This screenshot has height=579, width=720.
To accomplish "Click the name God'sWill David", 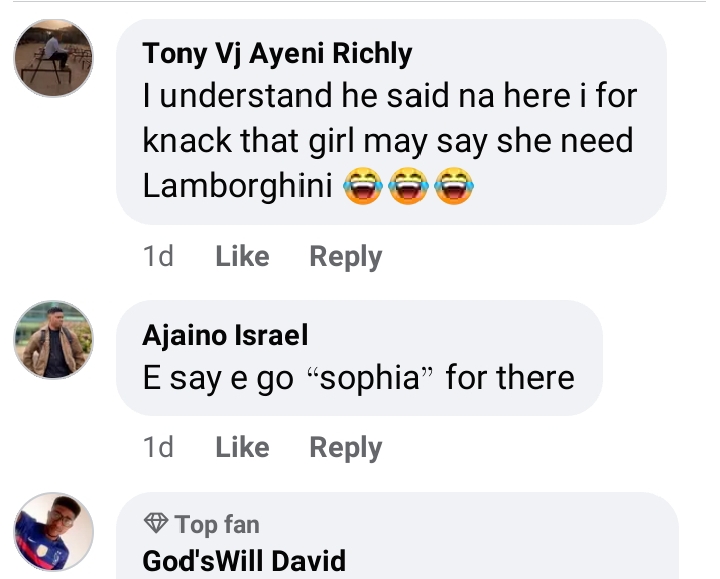I will [244, 560].
